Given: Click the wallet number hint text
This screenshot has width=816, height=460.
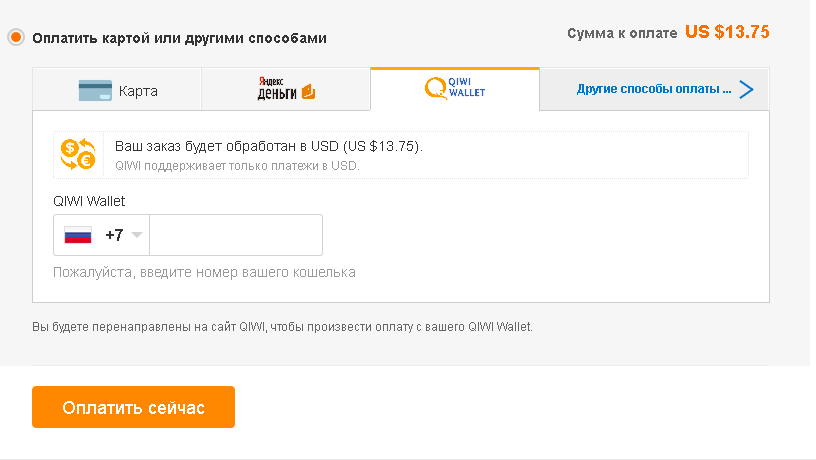Looking at the screenshot, I should pos(205,273).
